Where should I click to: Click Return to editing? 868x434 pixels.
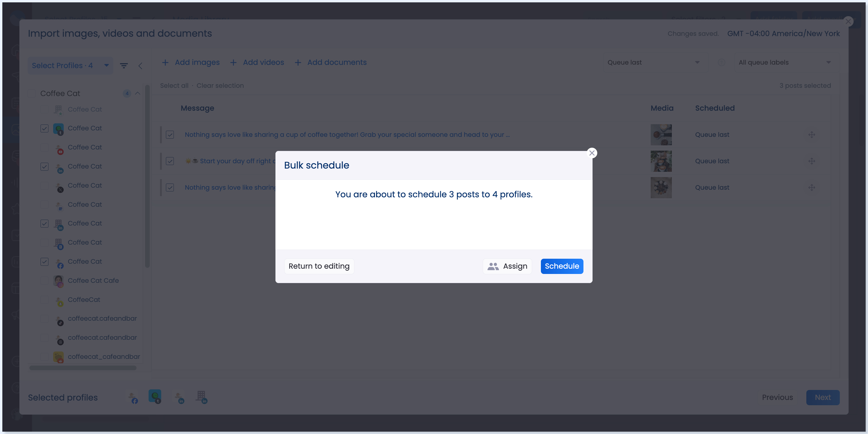[x=319, y=266]
